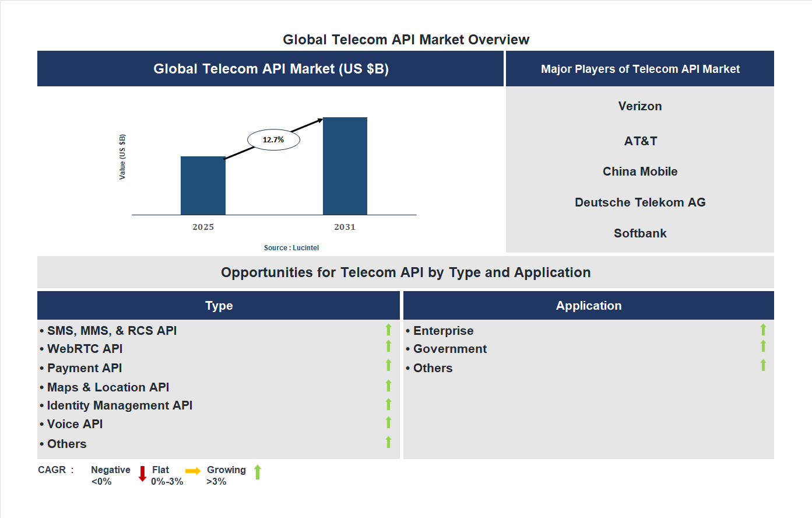Viewport: 812px width, 518px height.
Task: Click the Verizon entry in the players list
Action: 639,106
